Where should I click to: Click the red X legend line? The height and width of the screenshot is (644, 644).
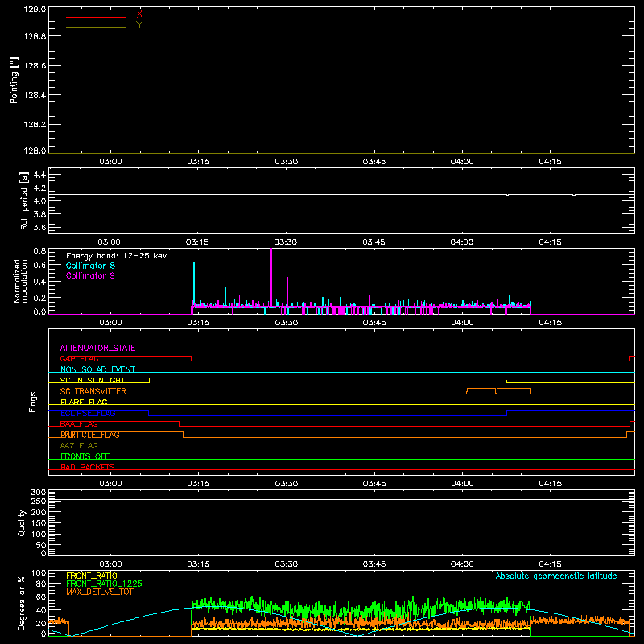point(95,17)
